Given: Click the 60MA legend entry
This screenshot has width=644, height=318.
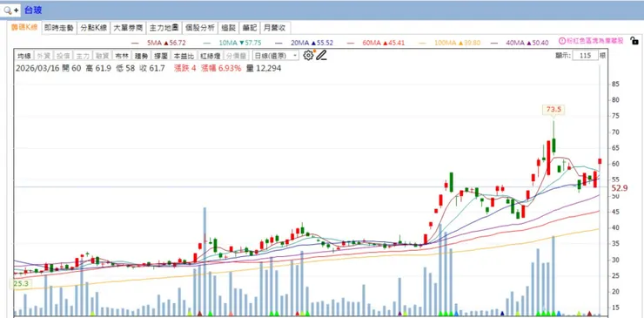Looking at the screenshot, I should pos(376,43).
